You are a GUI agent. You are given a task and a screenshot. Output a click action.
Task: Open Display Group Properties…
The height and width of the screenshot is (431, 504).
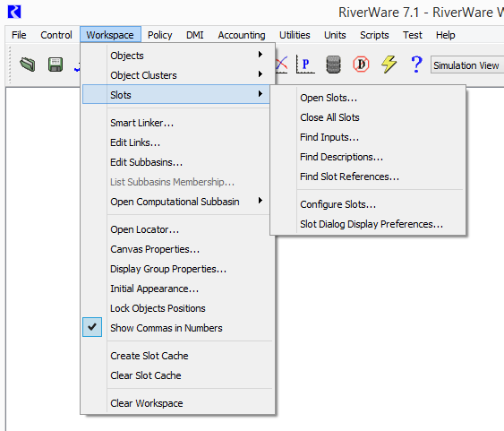pos(175,269)
